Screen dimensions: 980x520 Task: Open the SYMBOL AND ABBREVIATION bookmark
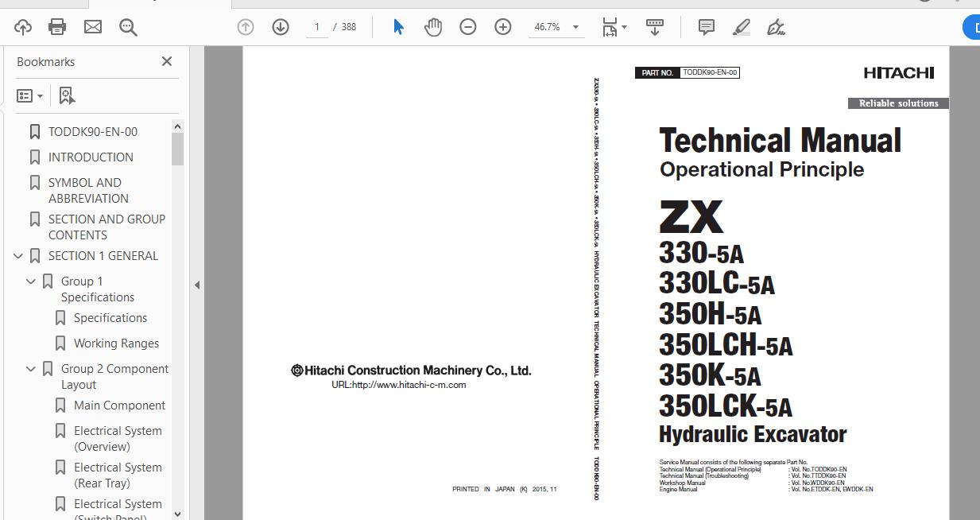[x=88, y=191]
